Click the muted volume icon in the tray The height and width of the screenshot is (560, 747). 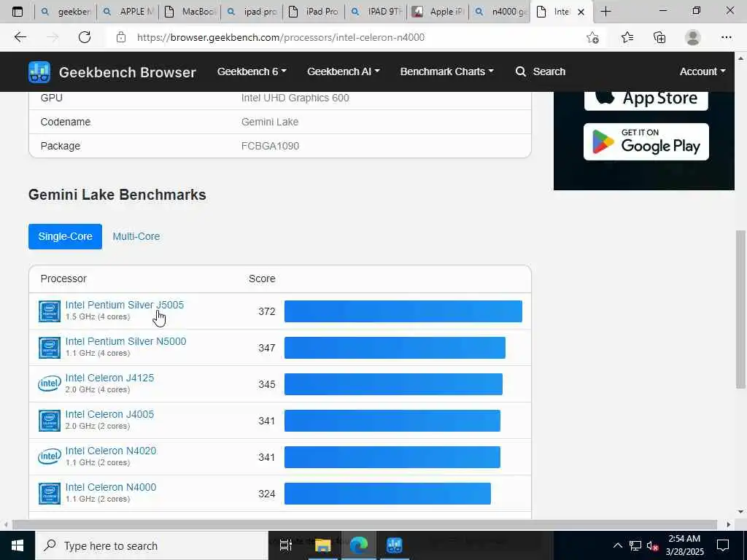pyautogui.click(x=652, y=545)
